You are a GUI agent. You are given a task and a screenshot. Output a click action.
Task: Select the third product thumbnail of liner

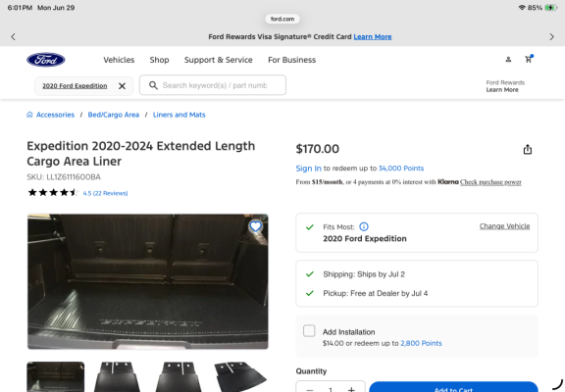click(179, 377)
